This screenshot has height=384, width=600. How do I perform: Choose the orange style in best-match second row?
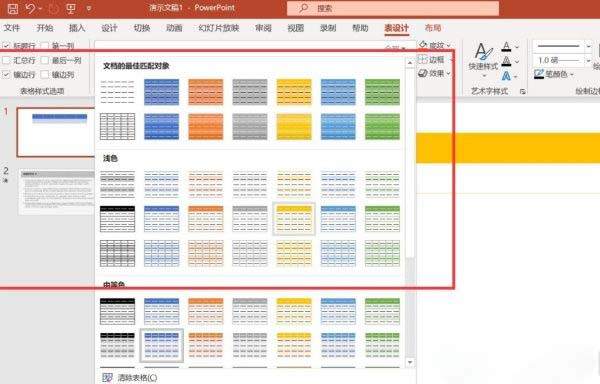pos(205,126)
